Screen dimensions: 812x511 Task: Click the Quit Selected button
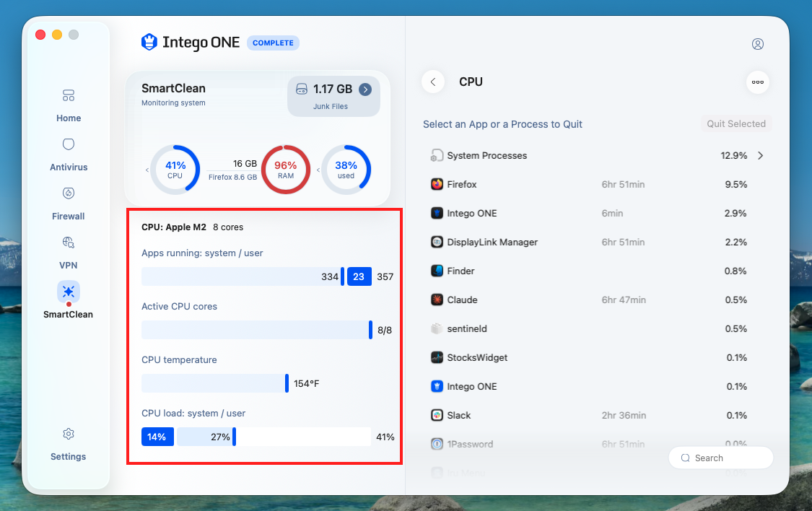[736, 123]
